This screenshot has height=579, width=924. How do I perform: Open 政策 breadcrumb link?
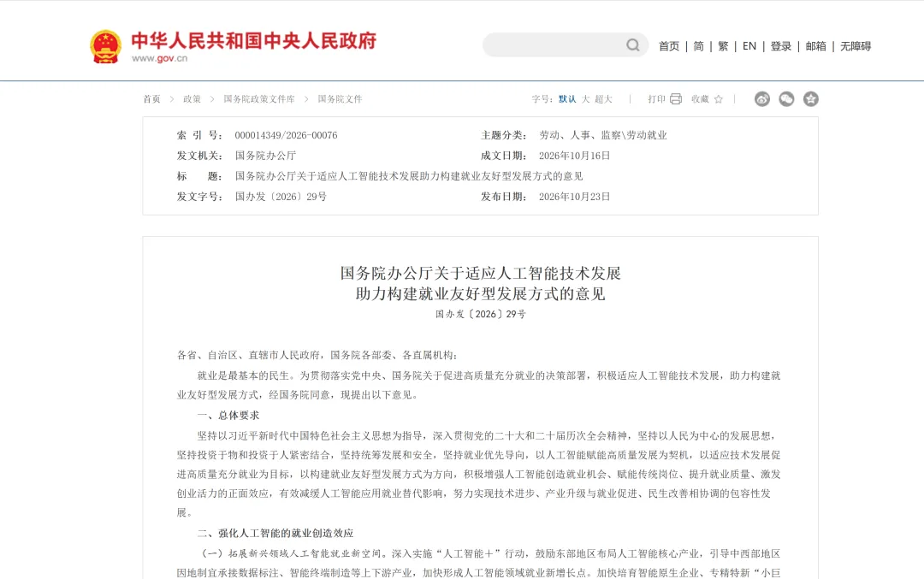192,99
